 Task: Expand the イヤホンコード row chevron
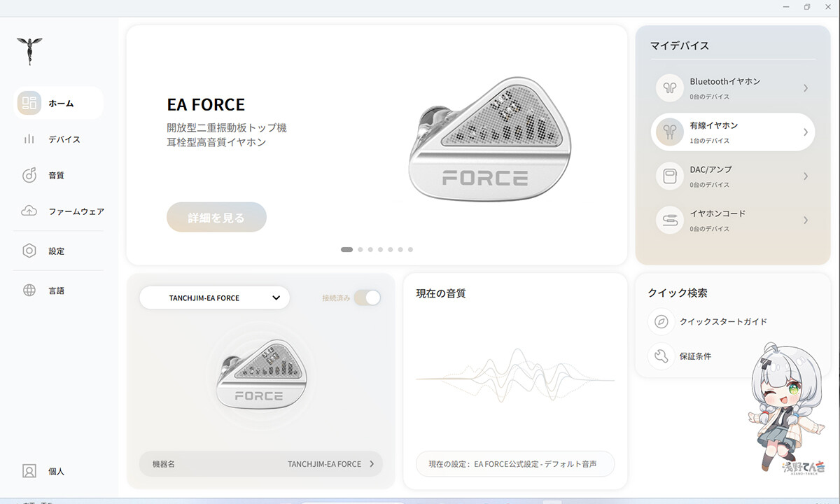click(x=806, y=220)
